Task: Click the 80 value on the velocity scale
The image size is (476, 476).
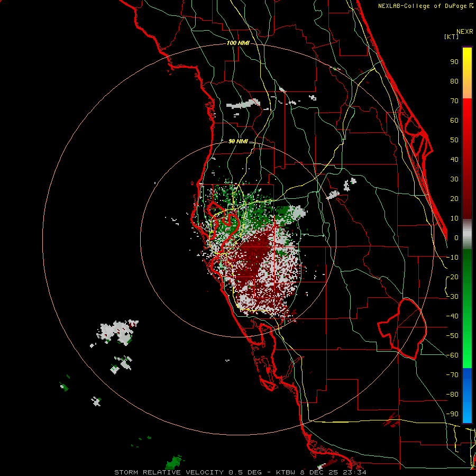Action: pos(454,81)
